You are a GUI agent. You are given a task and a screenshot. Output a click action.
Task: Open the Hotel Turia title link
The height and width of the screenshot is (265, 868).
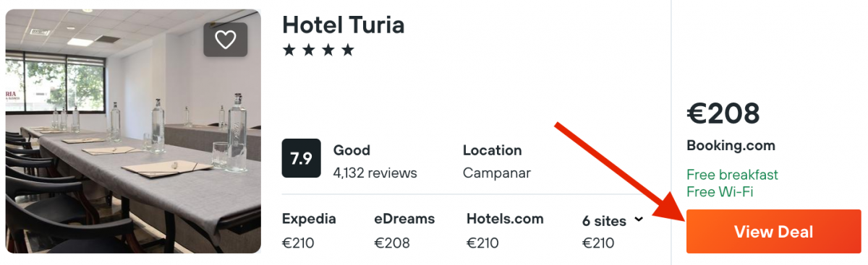[343, 25]
